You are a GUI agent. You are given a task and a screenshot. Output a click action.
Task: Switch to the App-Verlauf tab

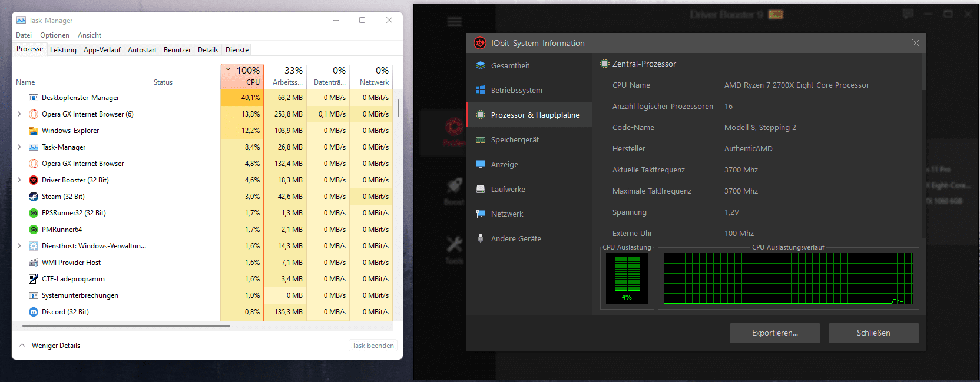[x=102, y=50]
